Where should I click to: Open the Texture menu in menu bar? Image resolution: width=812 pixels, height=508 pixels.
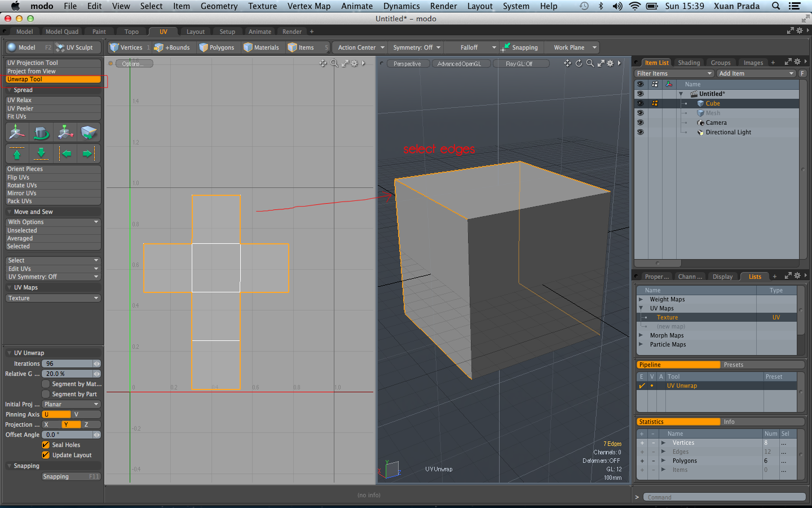coord(262,6)
